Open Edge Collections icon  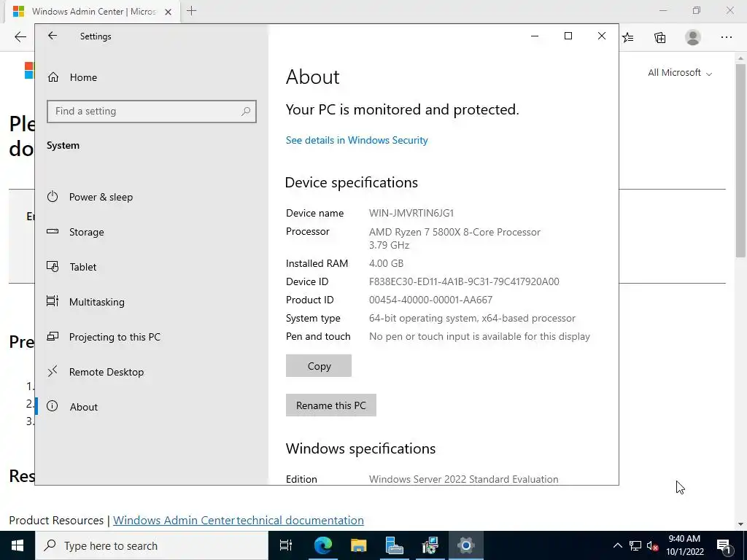[659, 37]
